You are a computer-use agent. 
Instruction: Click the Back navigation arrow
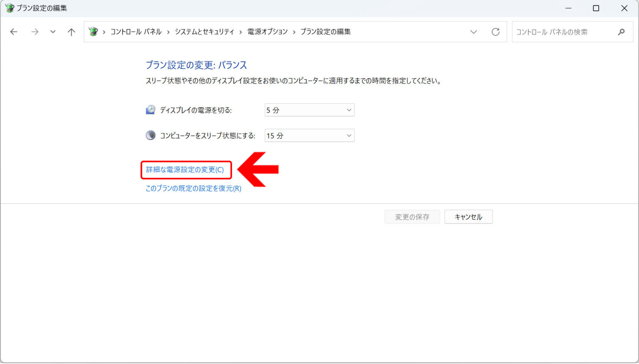(14, 32)
